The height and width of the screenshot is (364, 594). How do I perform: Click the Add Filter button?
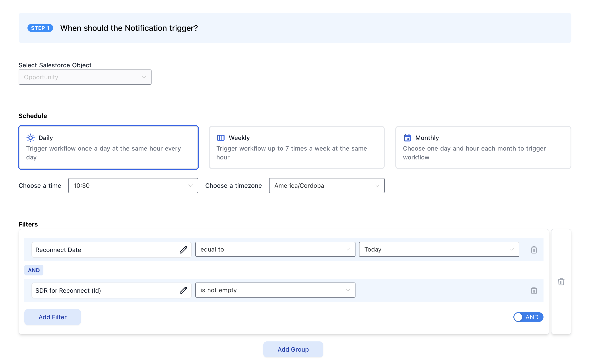tap(52, 317)
